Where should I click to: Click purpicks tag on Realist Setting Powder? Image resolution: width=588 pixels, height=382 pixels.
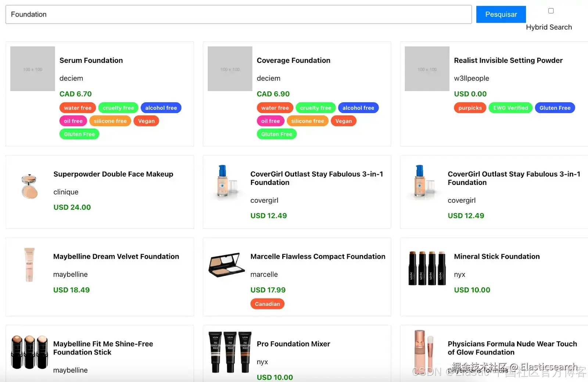coord(470,108)
